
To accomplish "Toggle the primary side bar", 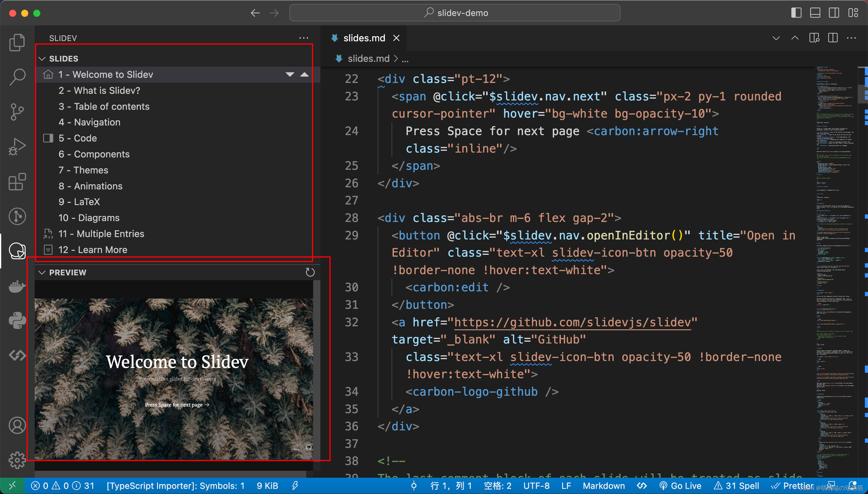I will pos(796,13).
